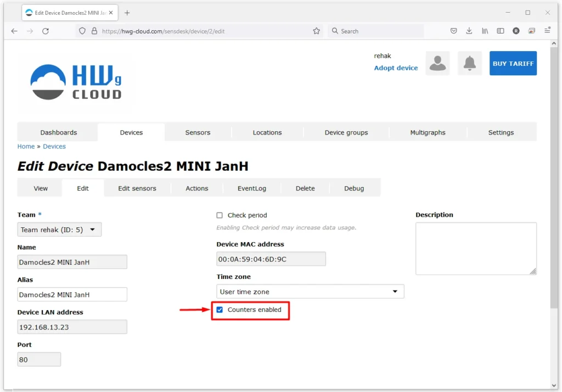The height and width of the screenshot is (392, 562).
Task: Select the Devices menu tab
Action: tap(131, 132)
